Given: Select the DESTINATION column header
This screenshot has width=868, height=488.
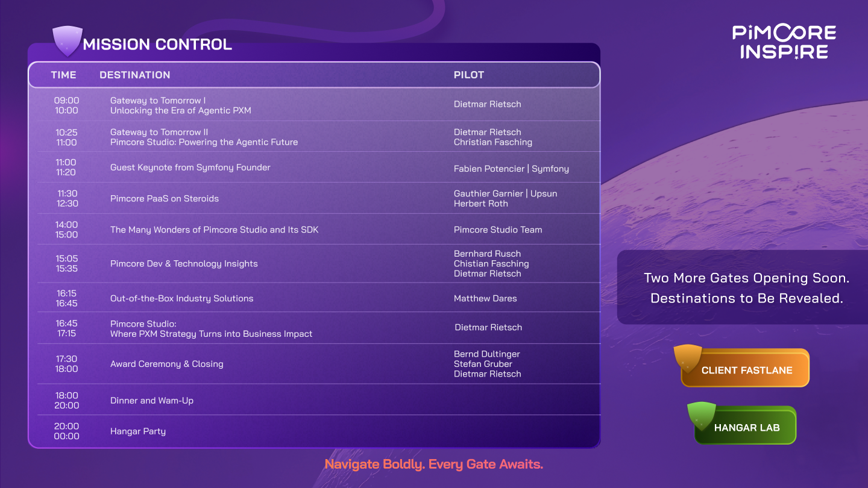Looking at the screenshot, I should (134, 75).
